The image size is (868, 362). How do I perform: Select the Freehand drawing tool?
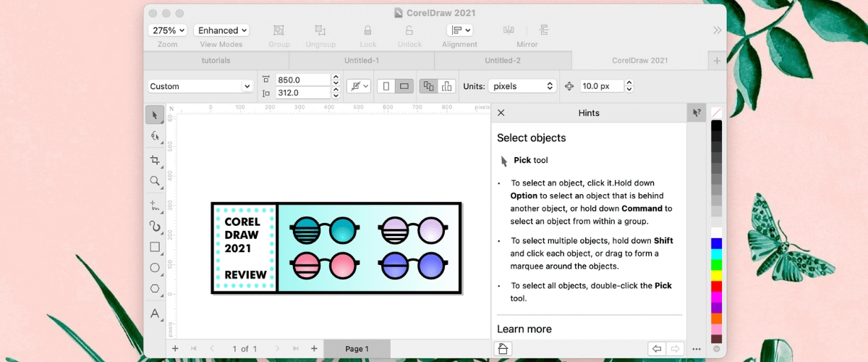tap(155, 205)
